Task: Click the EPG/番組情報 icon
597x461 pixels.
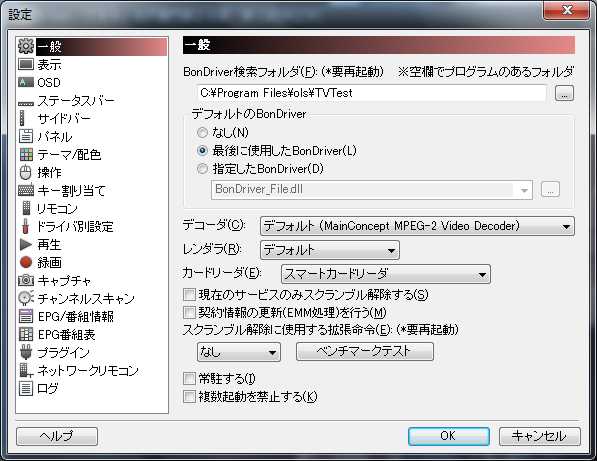Action: pyautogui.click(x=26, y=316)
